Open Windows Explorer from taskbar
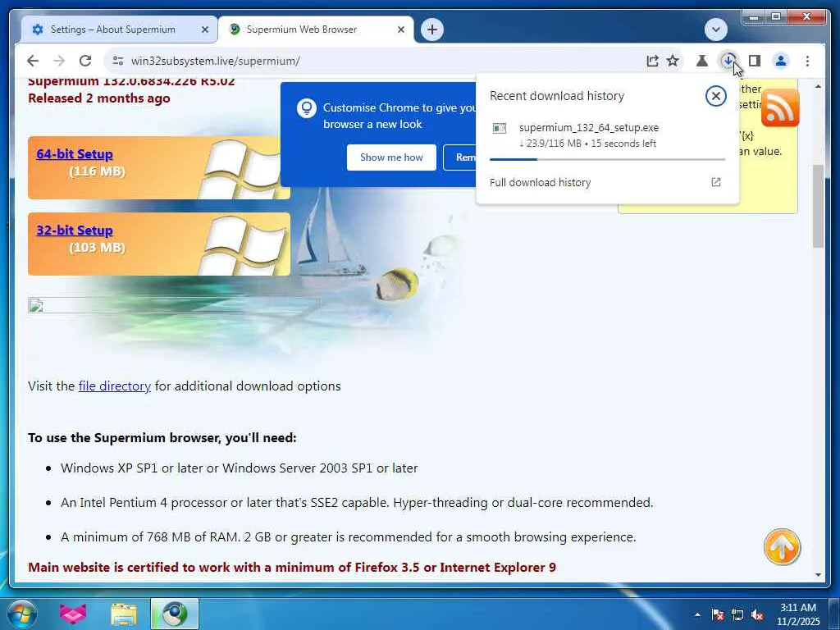This screenshot has width=840, height=630. point(124,614)
